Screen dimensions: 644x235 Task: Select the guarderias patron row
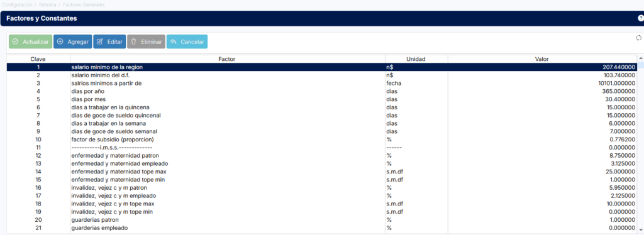point(321,220)
